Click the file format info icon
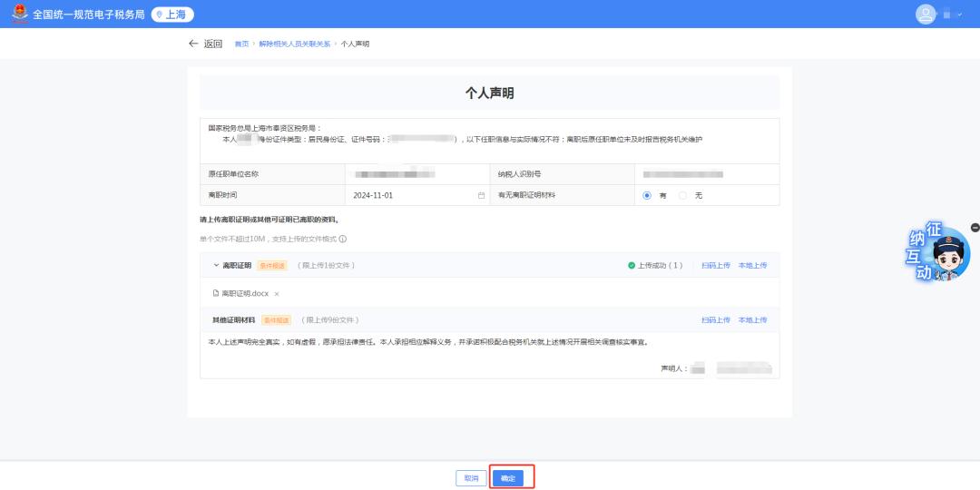Image resolution: width=980 pixels, height=490 pixels. [x=343, y=240]
